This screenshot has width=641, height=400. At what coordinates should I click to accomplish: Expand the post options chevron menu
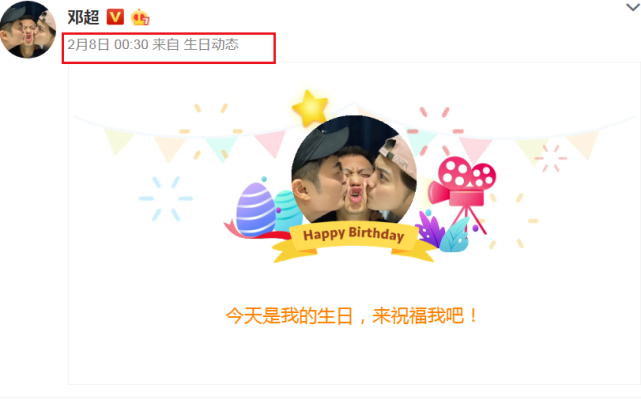tap(633, 7)
